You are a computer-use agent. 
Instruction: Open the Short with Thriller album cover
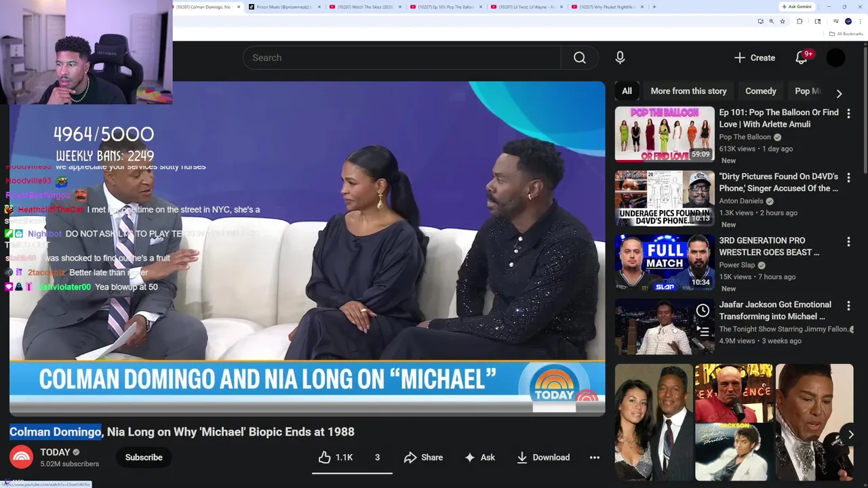point(734,422)
